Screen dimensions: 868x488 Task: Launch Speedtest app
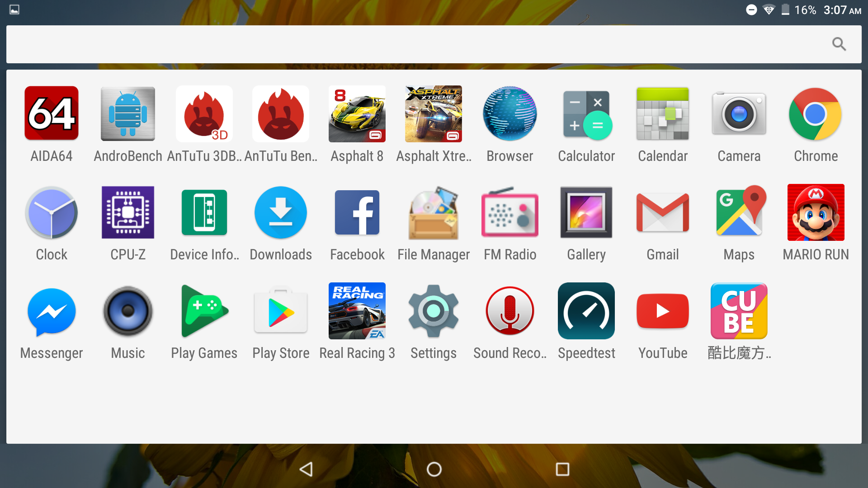click(x=586, y=311)
